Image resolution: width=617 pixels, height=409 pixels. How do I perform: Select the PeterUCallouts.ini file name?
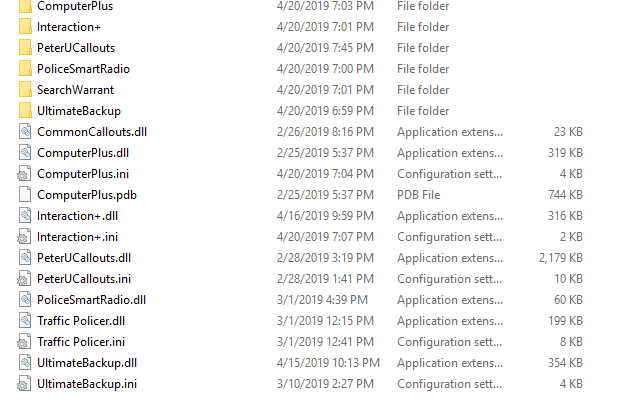(x=84, y=279)
